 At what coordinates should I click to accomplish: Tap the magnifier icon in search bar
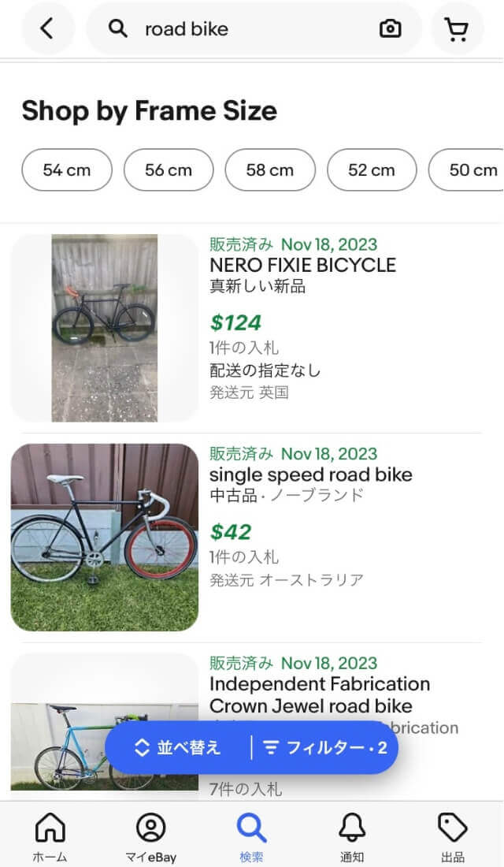click(x=118, y=29)
